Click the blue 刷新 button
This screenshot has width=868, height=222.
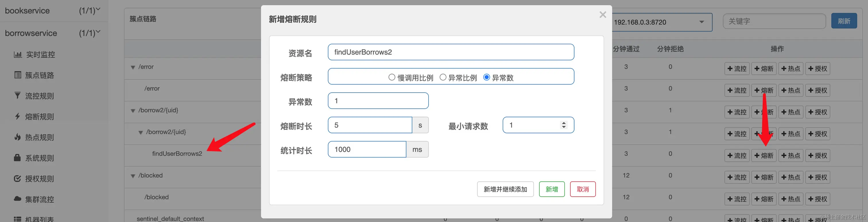point(844,21)
